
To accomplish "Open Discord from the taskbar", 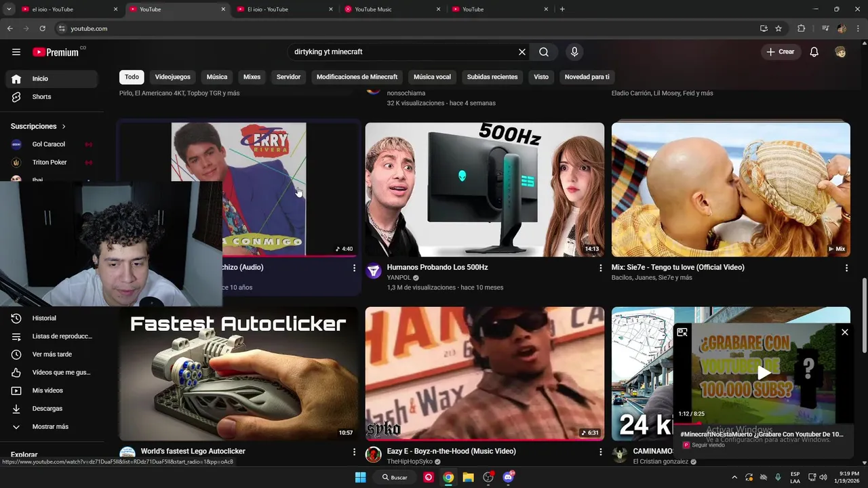I will (508, 477).
